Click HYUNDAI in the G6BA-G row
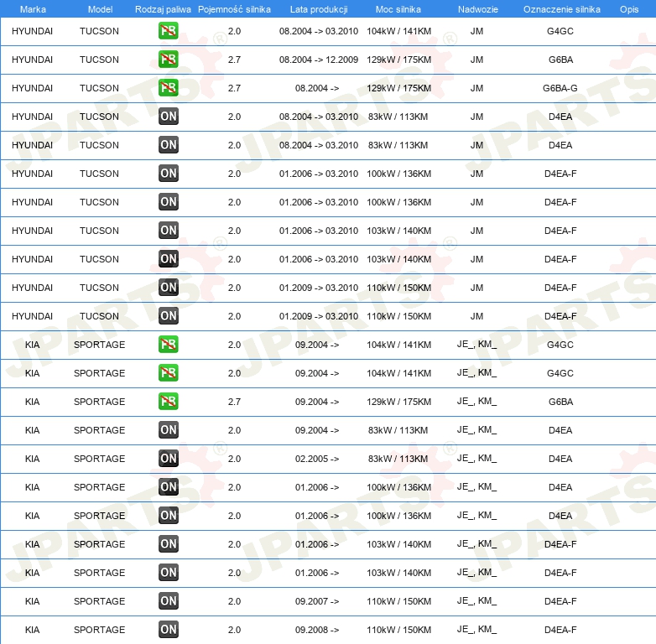This screenshot has width=656, height=644. pyautogui.click(x=32, y=88)
